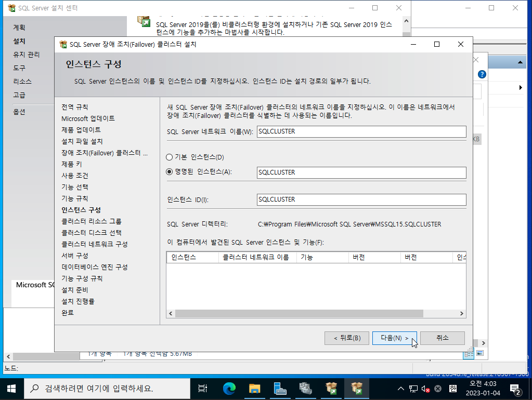Open the Windows Start menu
The width and height of the screenshot is (532, 400).
(x=11, y=389)
